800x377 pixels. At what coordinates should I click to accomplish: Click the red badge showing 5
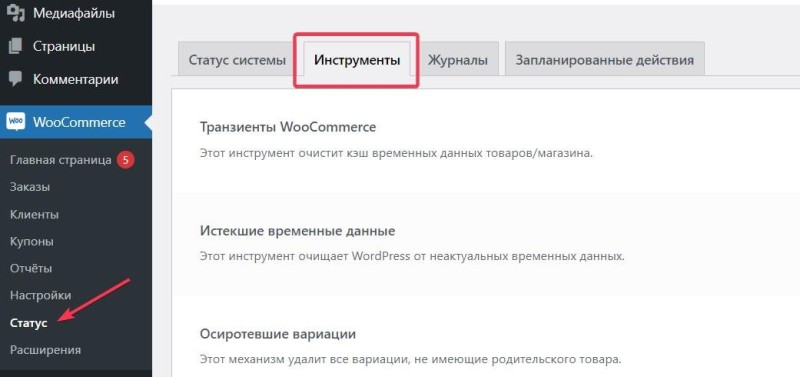coord(125,160)
